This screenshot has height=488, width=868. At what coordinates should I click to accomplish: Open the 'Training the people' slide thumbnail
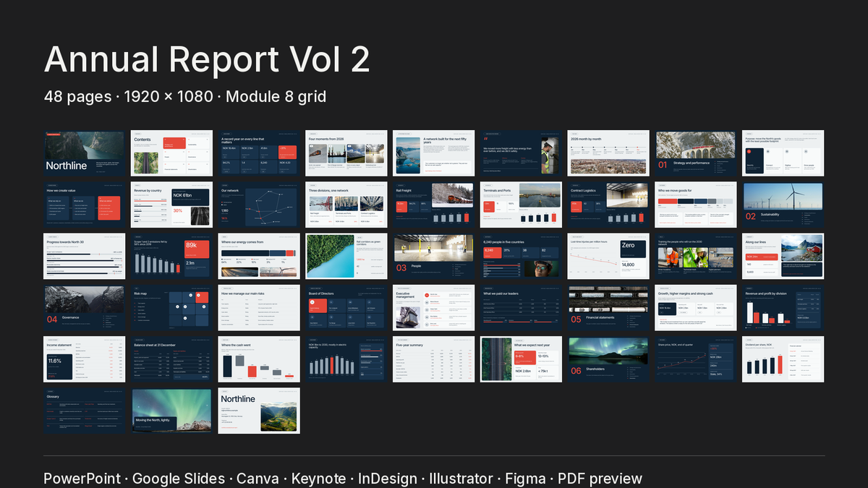(x=697, y=256)
